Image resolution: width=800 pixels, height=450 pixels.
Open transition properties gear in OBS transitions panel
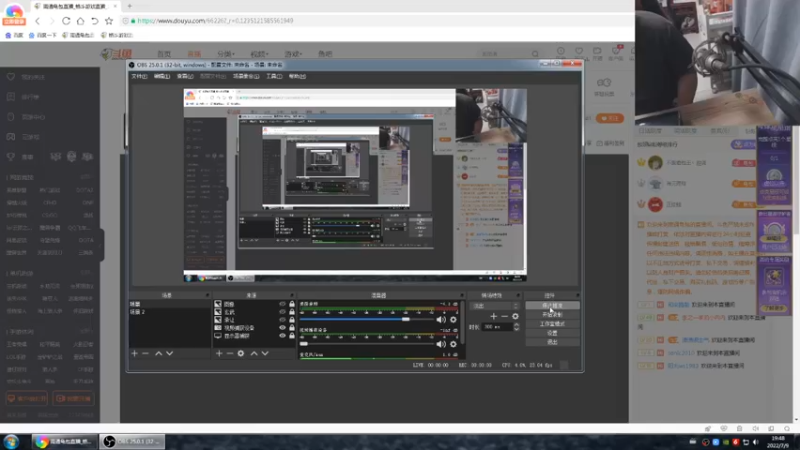click(x=515, y=316)
